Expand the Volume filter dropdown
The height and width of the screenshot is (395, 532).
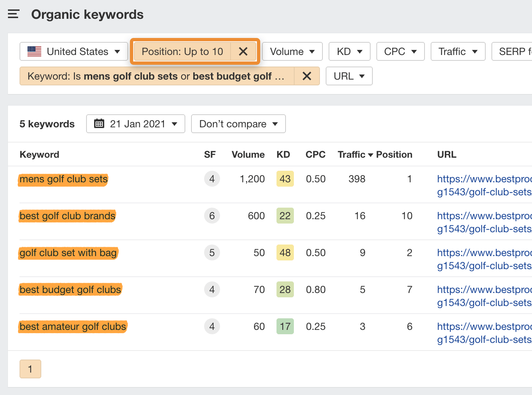point(292,52)
